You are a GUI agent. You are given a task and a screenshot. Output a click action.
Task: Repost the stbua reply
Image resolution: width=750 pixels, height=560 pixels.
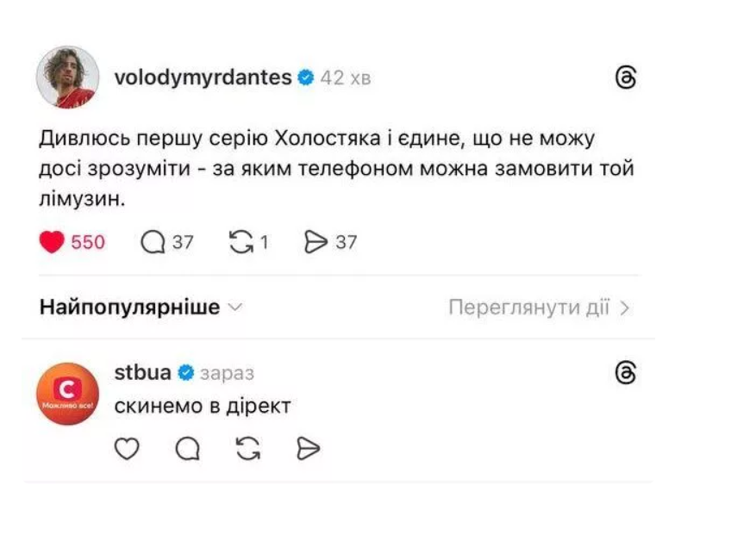pyautogui.click(x=247, y=448)
